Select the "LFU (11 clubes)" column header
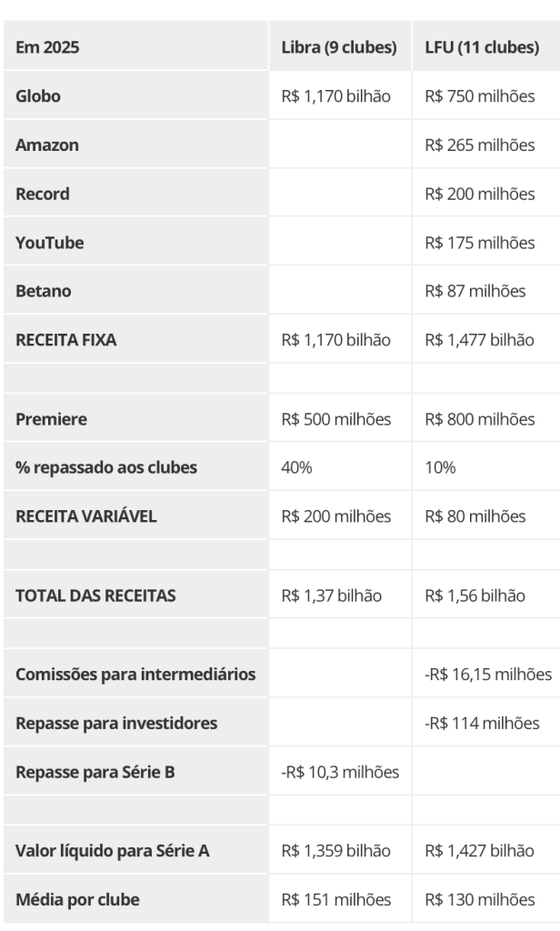560x931 pixels. click(x=482, y=48)
